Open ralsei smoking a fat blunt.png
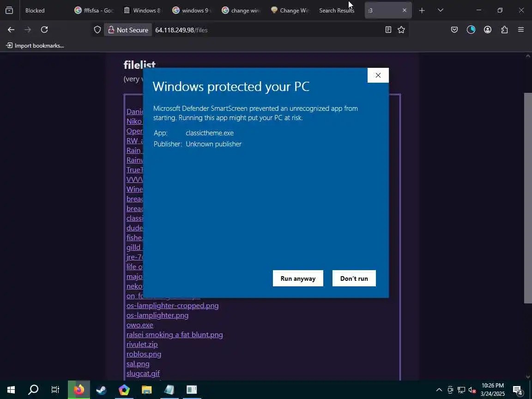 pyautogui.click(x=175, y=334)
